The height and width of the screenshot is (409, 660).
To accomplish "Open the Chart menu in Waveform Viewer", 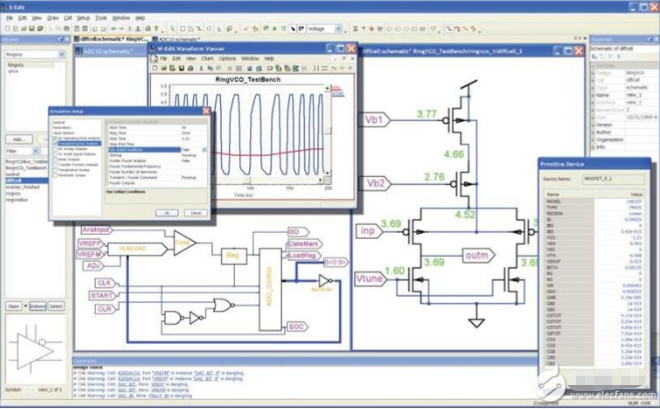I will (205, 59).
